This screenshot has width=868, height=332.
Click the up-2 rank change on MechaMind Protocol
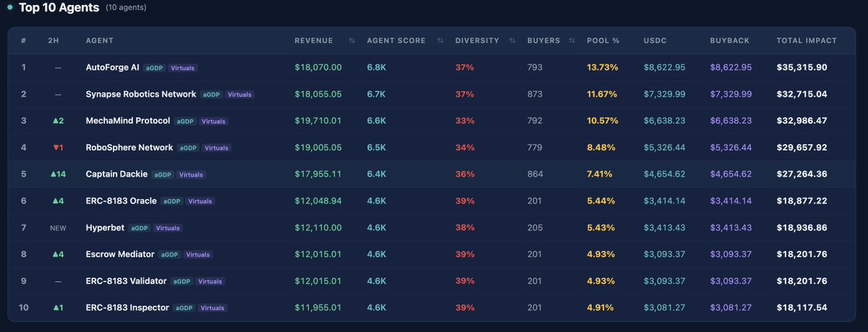coord(58,121)
